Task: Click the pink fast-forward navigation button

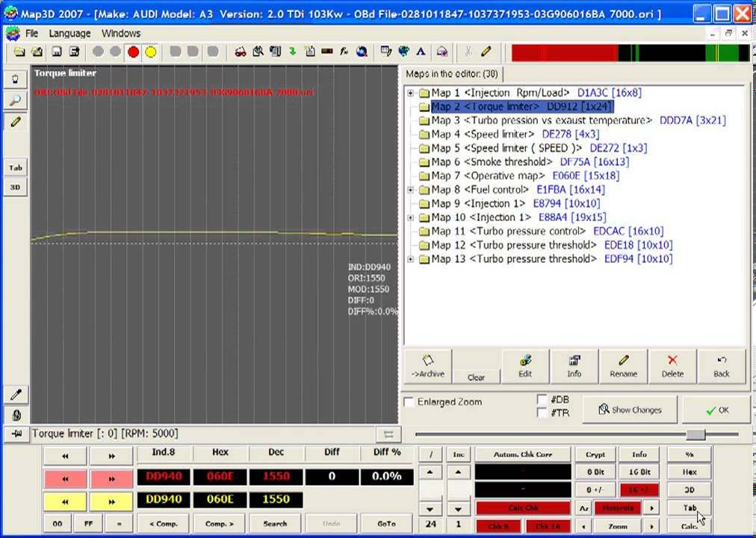Action: [x=111, y=479]
